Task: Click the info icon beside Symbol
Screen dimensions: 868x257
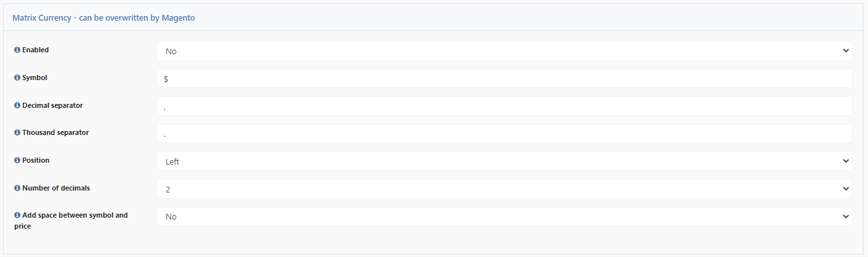Action: (x=17, y=77)
